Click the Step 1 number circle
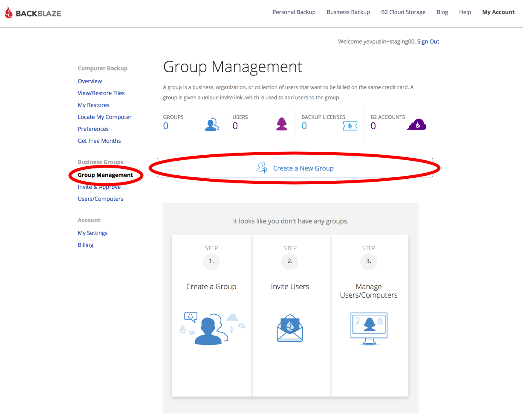Image resolution: width=523 pixels, height=420 pixels. (211, 261)
